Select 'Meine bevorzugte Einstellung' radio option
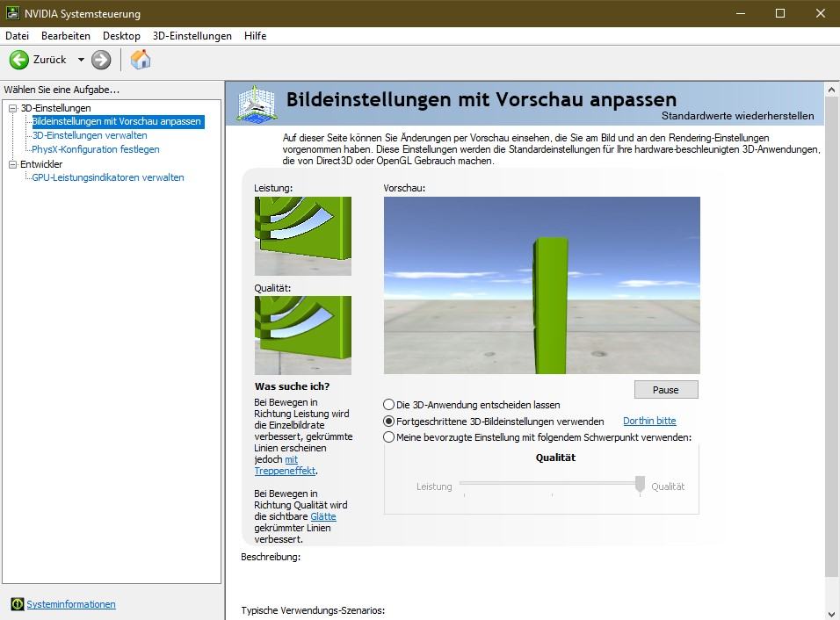This screenshot has height=620, width=840. (389, 437)
